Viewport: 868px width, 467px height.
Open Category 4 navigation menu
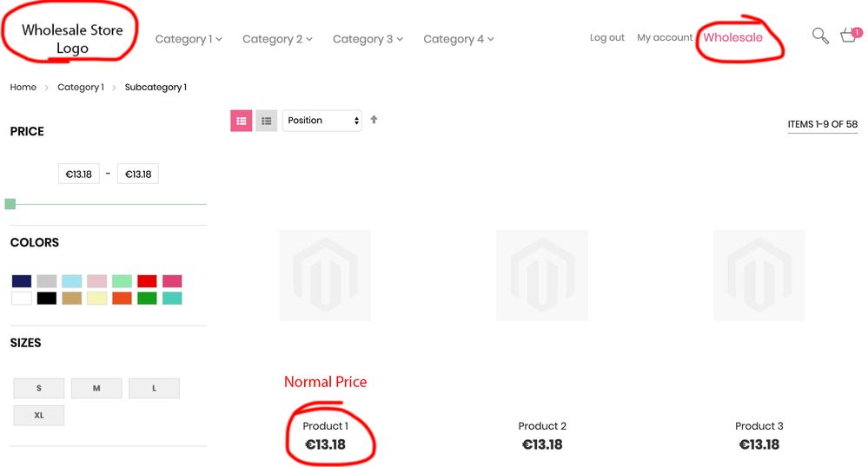[458, 39]
